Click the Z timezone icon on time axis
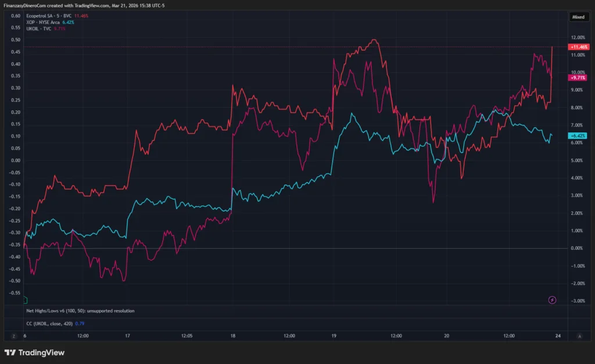595x364 pixels. [13, 336]
